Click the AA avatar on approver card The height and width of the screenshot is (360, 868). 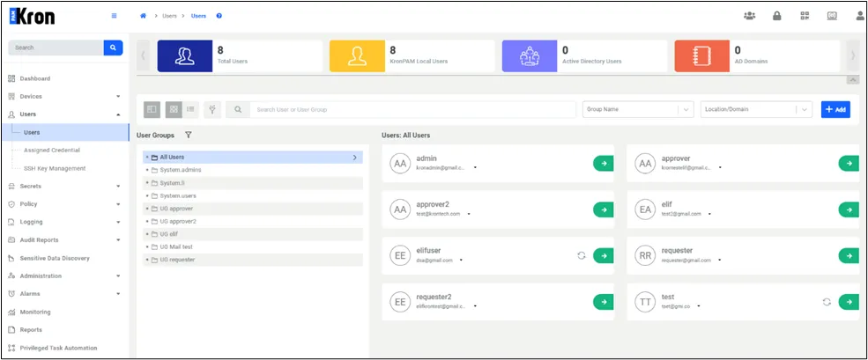pyautogui.click(x=645, y=164)
